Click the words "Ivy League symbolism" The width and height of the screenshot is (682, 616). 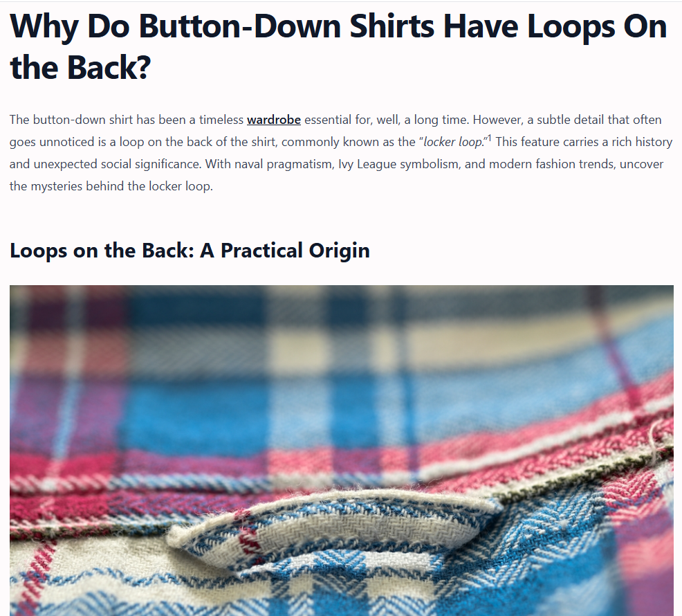click(x=399, y=164)
